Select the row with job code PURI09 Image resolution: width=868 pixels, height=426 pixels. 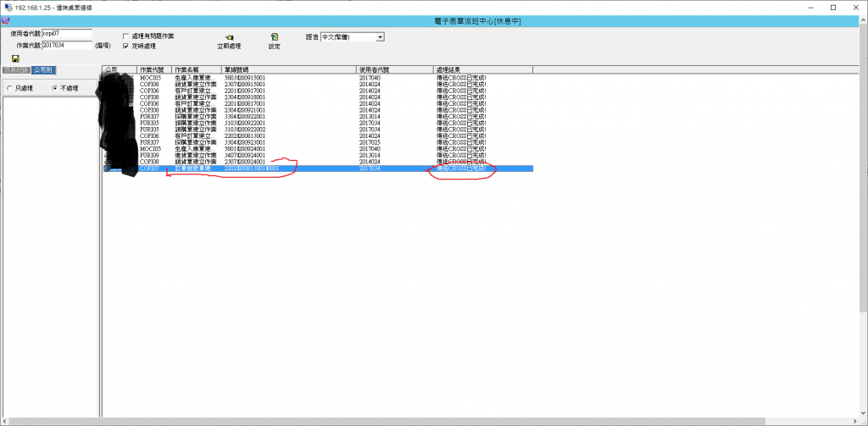pos(318,156)
